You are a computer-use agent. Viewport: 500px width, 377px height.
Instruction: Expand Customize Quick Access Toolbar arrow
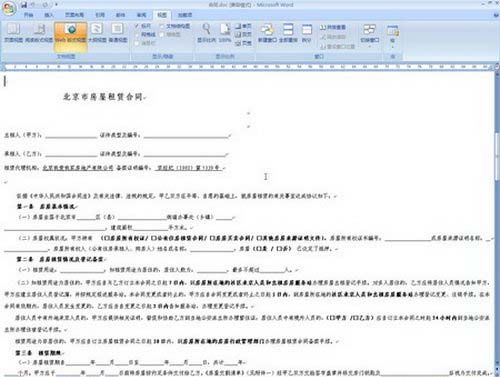[56, 5]
